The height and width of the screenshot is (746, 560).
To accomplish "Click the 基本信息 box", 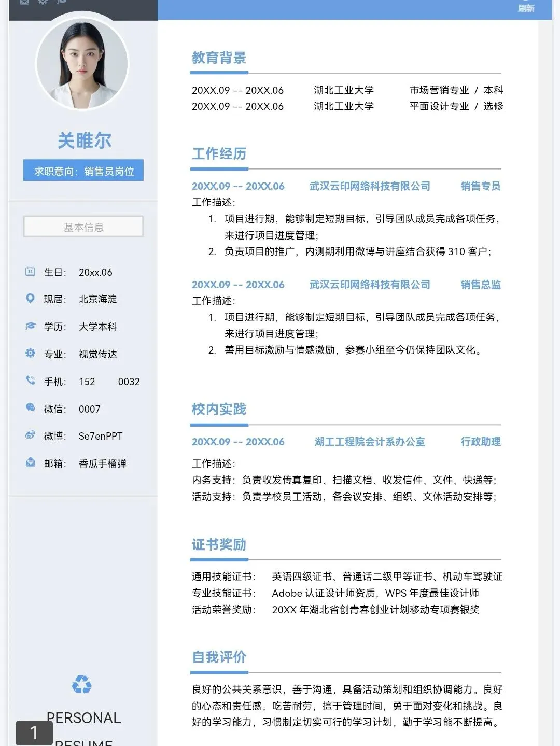I will (x=83, y=227).
